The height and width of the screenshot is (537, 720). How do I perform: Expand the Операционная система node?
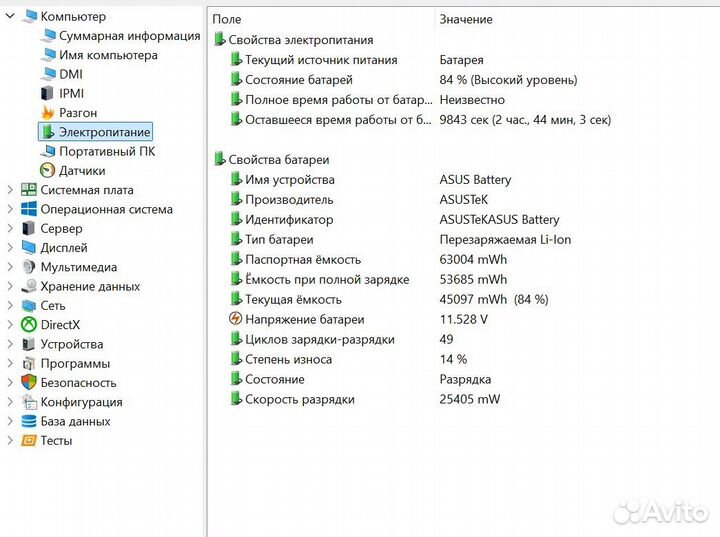click(10, 209)
